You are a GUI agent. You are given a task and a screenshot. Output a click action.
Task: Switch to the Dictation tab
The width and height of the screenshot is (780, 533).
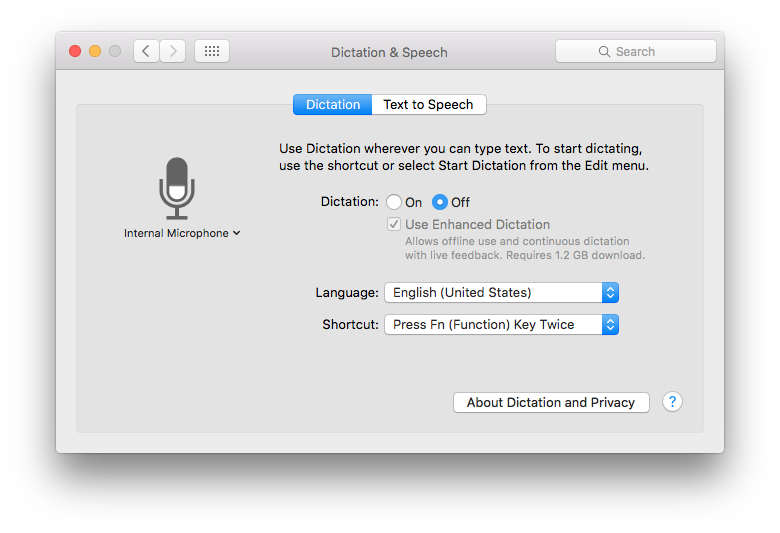pyautogui.click(x=333, y=105)
